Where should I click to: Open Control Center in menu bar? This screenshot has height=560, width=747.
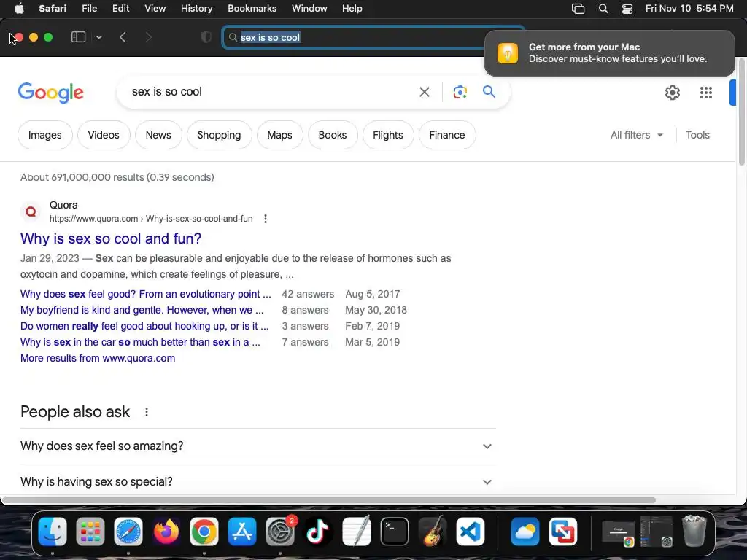(x=627, y=9)
